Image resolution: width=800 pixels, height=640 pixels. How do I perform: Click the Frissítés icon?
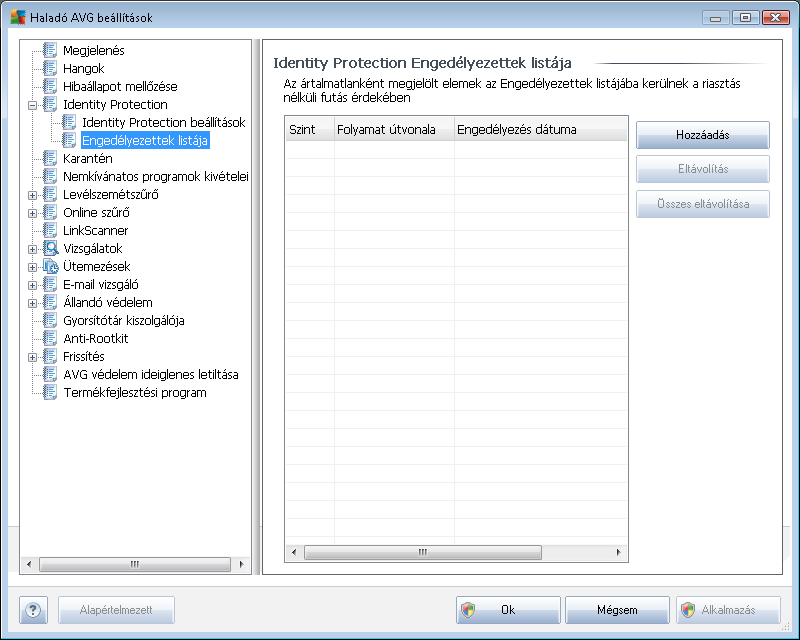click(50, 356)
